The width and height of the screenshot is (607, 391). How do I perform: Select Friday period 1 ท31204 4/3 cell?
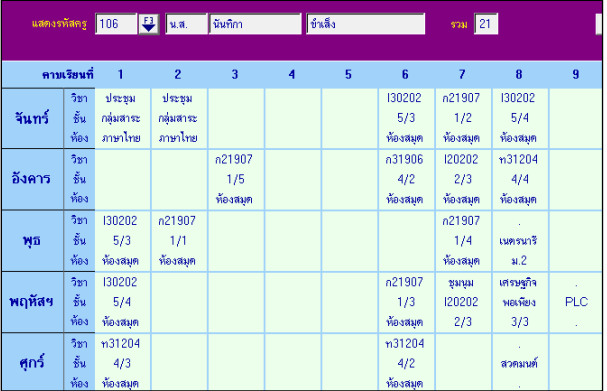pyautogui.click(x=123, y=362)
